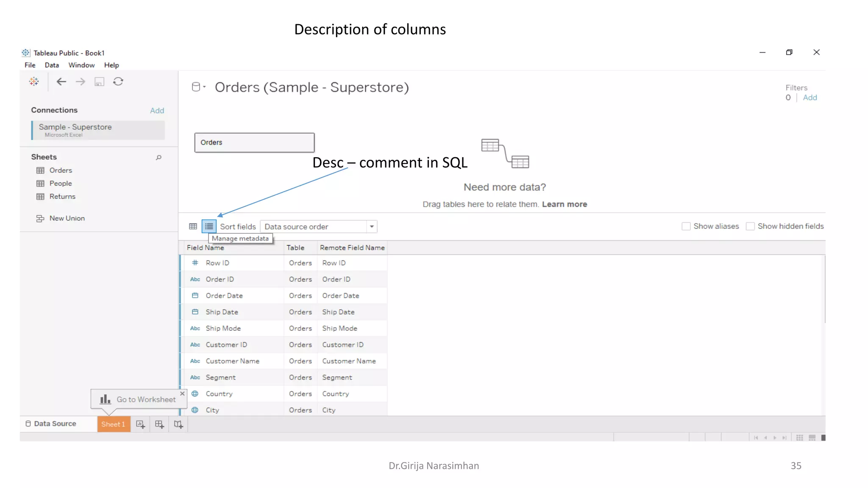Switch to the preview data grid icon
The width and height of the screenshot is (868, 488).
click(x=193, y=226)
